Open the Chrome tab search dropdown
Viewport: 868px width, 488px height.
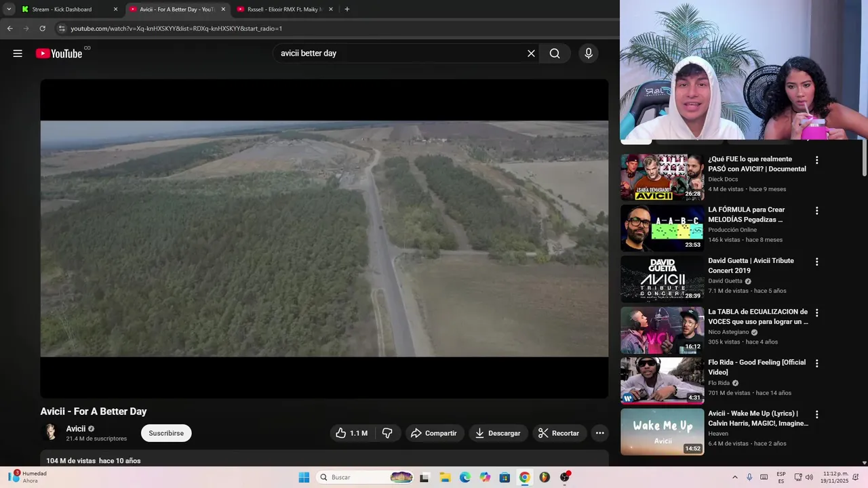tap(9, 9)
